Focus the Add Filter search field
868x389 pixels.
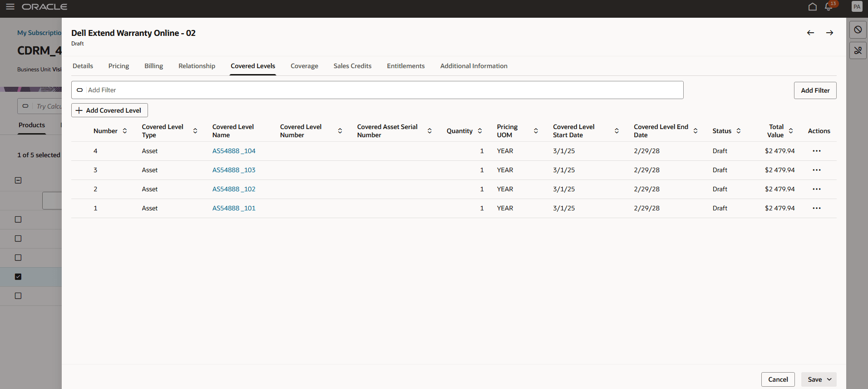pyautogui.click(x=377, y=90)
